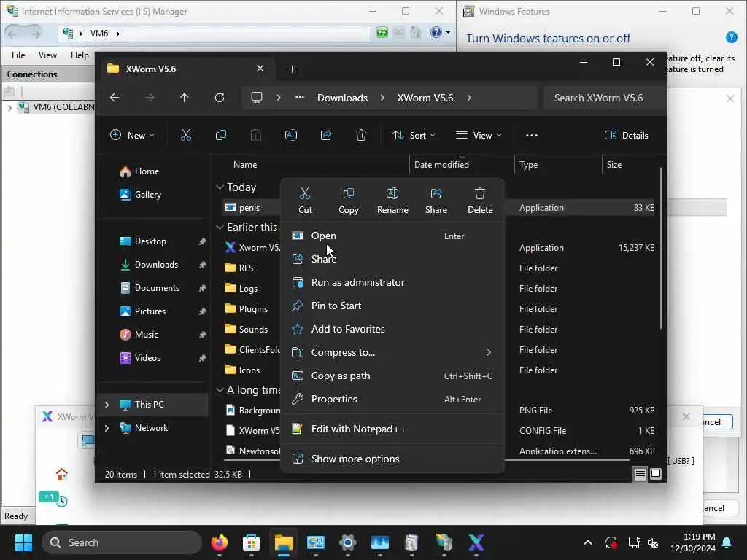
Task: Select Copy as path
Action: (392, 376)
